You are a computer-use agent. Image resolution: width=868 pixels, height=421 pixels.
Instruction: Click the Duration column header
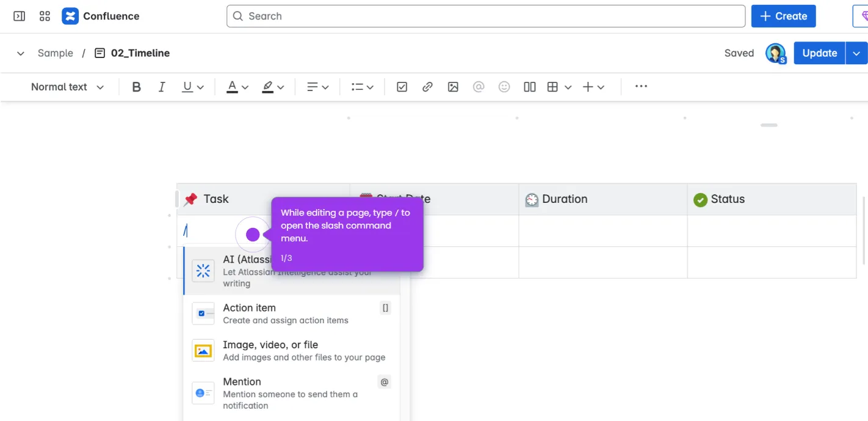(603, 199)
